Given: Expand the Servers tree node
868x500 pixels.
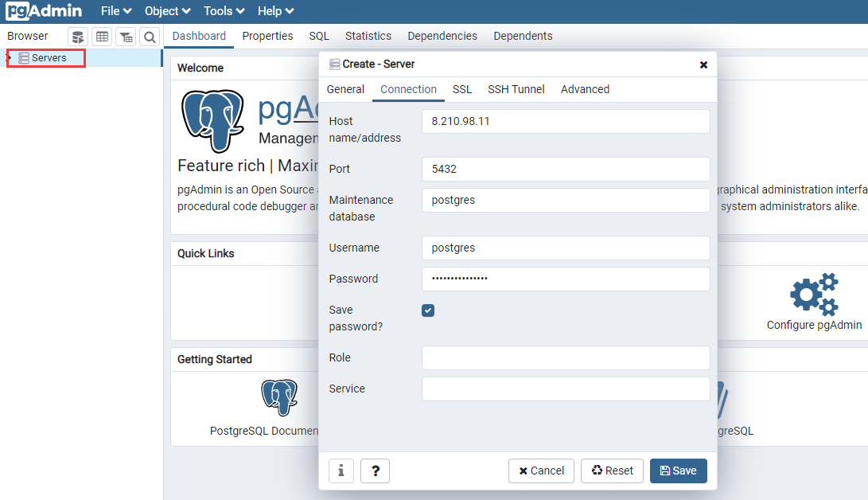Looking at the screenshot, I should [9, 57].
